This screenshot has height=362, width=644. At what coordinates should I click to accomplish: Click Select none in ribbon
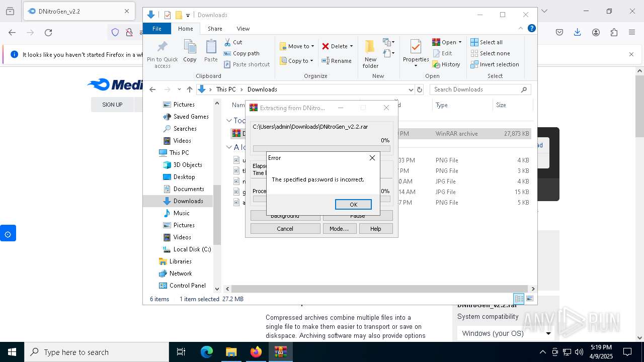tap(490, 53)
